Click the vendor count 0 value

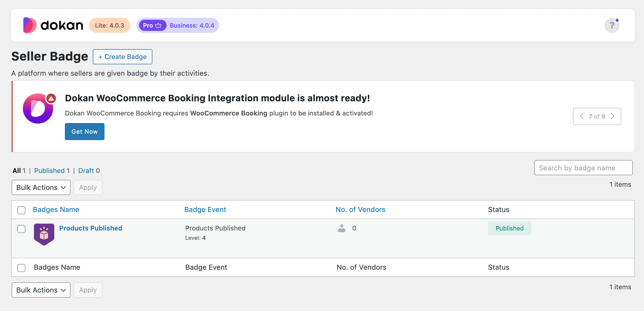click(354, 228)
